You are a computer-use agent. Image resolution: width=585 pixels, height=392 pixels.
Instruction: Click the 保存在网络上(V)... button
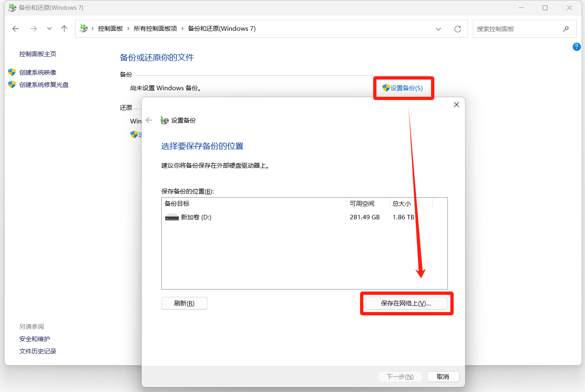coord(406,303)
